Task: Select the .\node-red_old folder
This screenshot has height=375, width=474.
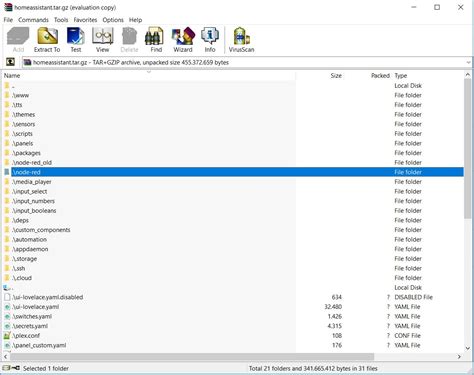Action: (x=32, y=163)
